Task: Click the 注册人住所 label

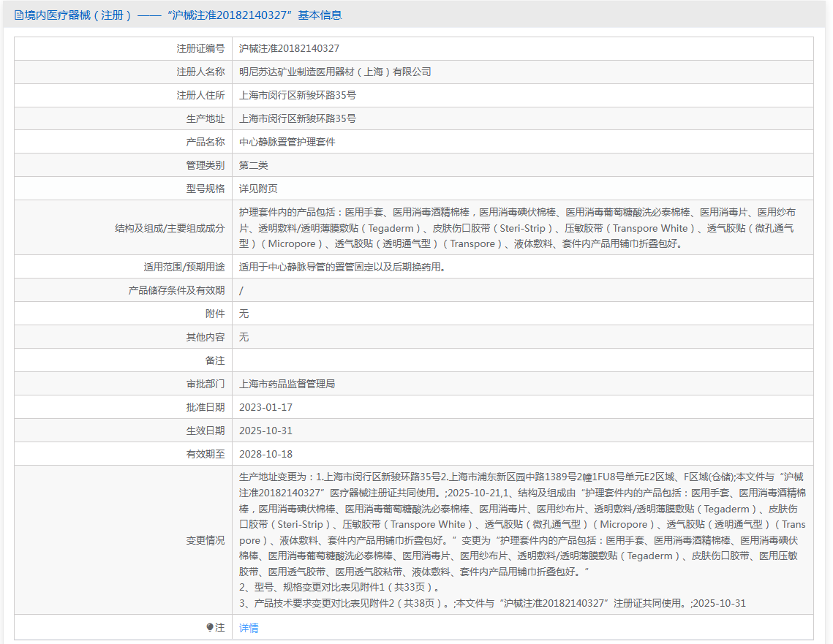Action: [x=201, y=95]
